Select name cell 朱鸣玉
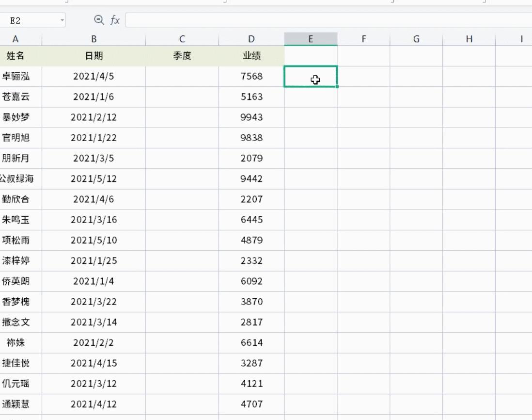 20,220
